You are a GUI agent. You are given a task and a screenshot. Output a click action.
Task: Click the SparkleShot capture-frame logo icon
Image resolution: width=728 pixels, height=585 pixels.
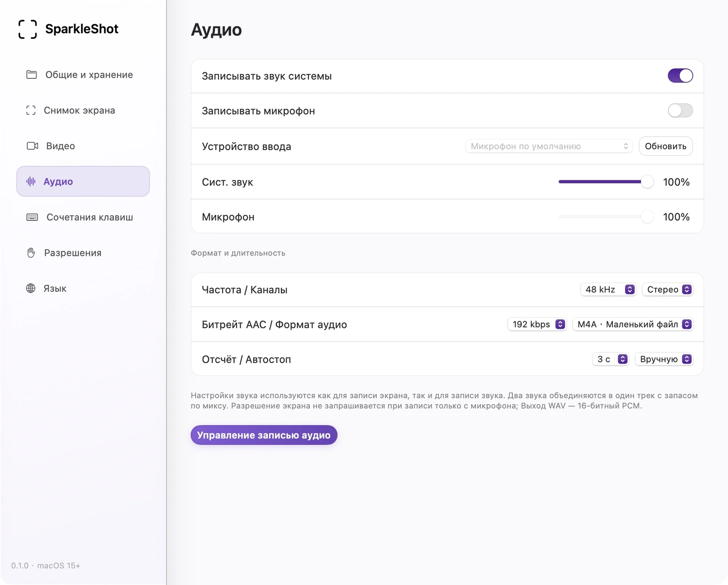28,29
